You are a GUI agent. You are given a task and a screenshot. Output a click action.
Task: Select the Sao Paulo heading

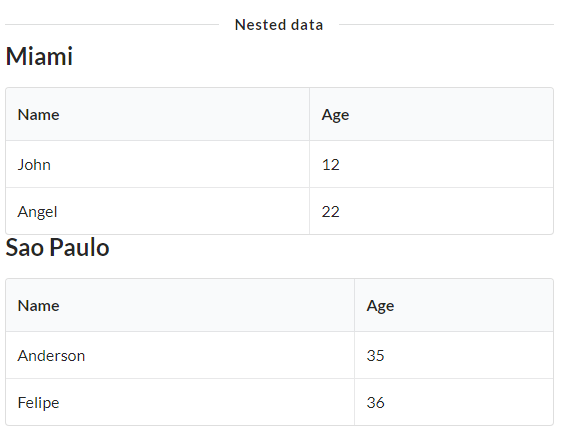(57, 247)
